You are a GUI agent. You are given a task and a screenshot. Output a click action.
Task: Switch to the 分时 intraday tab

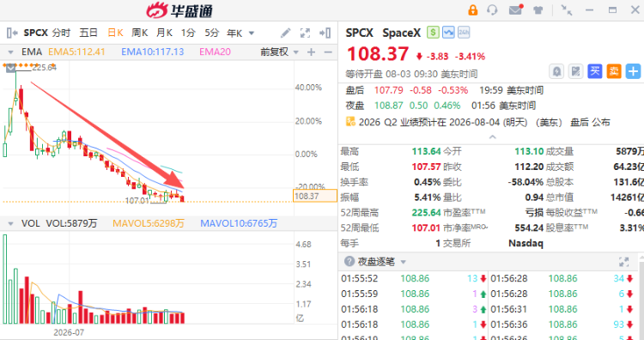coord(61,33)
